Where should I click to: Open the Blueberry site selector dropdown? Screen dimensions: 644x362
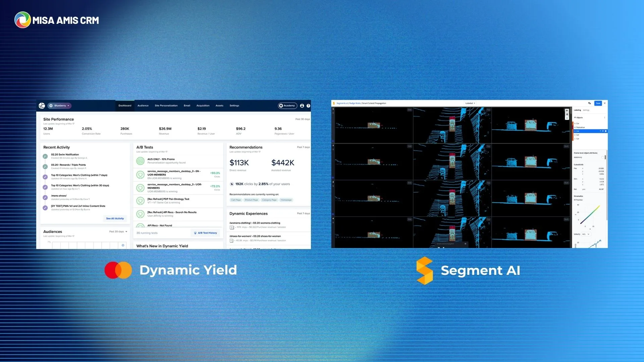(59, 106)
